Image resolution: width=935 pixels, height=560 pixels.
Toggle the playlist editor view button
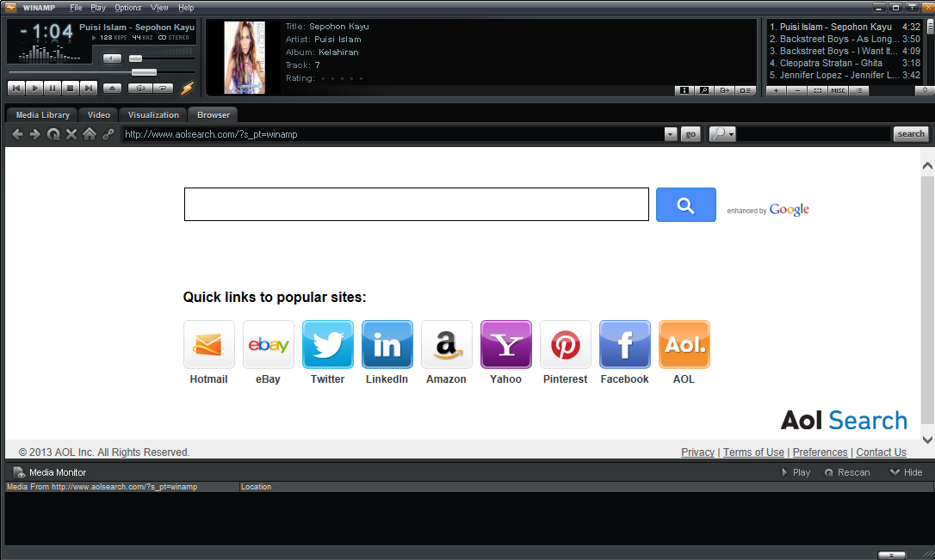tap(745, 90)
